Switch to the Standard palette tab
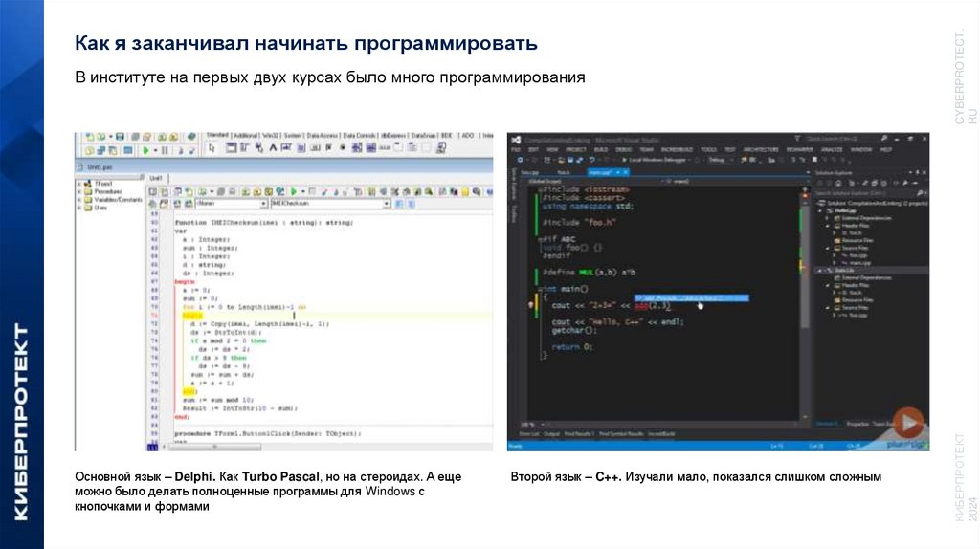 (217, 135)
